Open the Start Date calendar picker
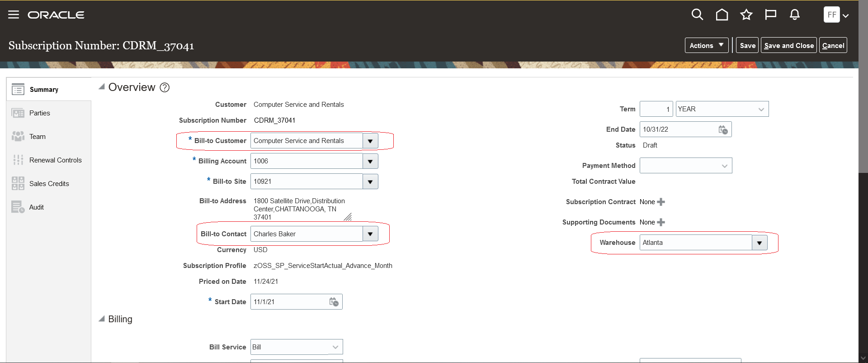Image resolution: width=868 pixels, height=363 pixels. (x=334, y=302)
